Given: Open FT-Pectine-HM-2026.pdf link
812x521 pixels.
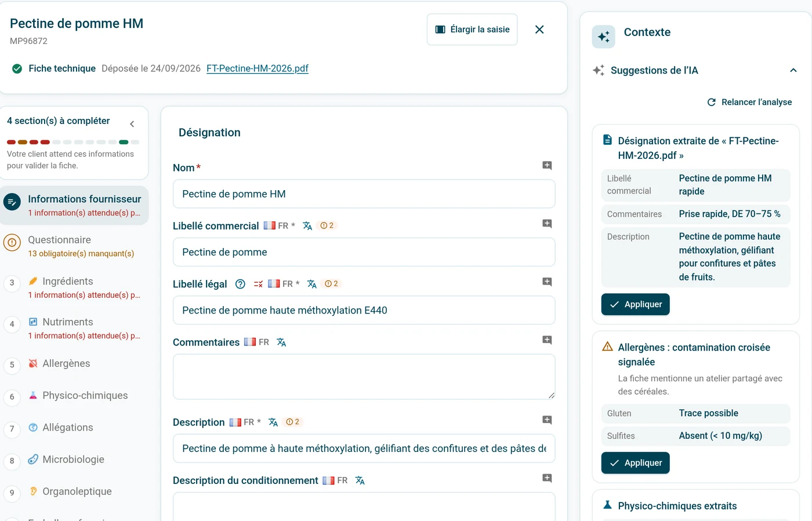Looking at the screenshot, I should pos(258,68).
